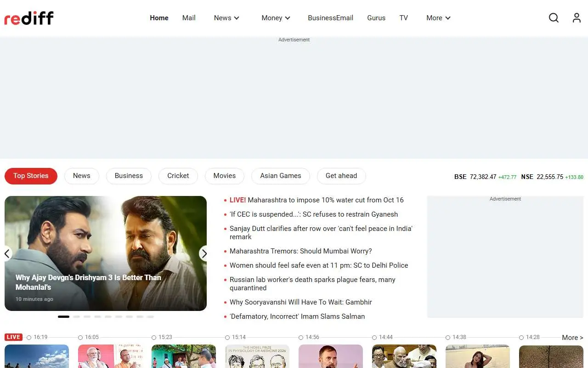This screenshot has width=588, height=368.
Task: Open BusinessEmail in the navigation
Action: [x=330, y=18]
